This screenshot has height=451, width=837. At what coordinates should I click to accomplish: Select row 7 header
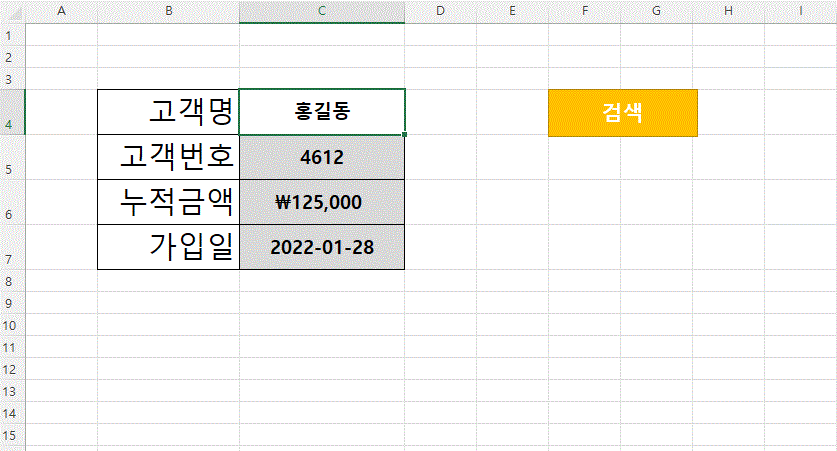click(x=12, y=247)
